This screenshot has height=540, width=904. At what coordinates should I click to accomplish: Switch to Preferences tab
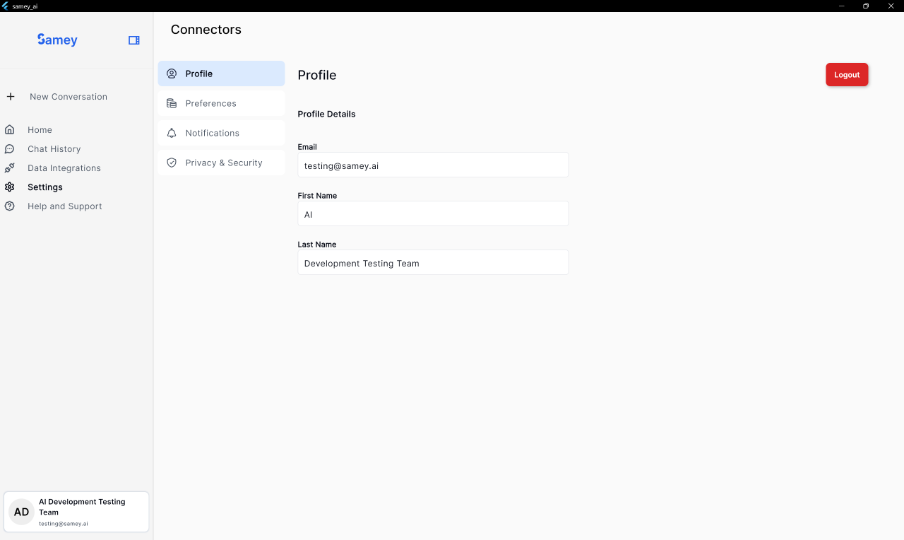(221, 103)
